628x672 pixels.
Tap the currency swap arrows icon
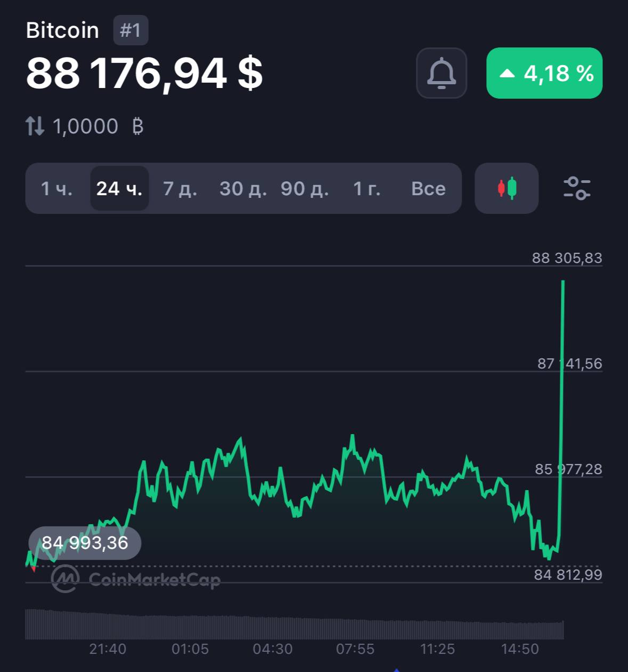[35, 126]
